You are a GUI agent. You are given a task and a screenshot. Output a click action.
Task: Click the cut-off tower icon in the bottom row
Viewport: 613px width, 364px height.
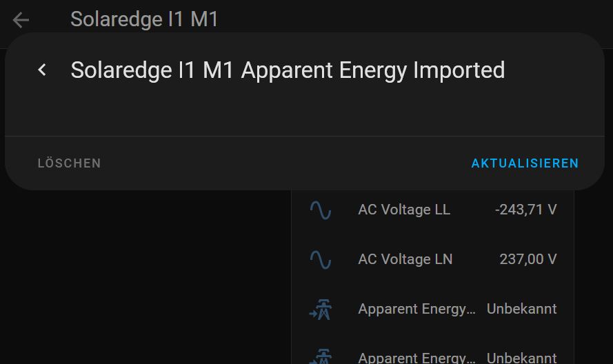[x=321, y=356]
